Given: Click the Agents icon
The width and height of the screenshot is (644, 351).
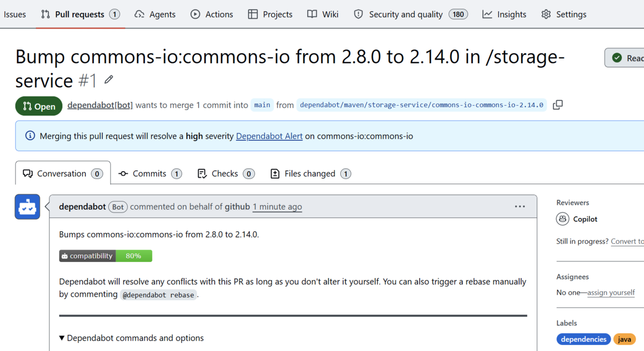Looking at the screenshot, I should coord(140,14).
